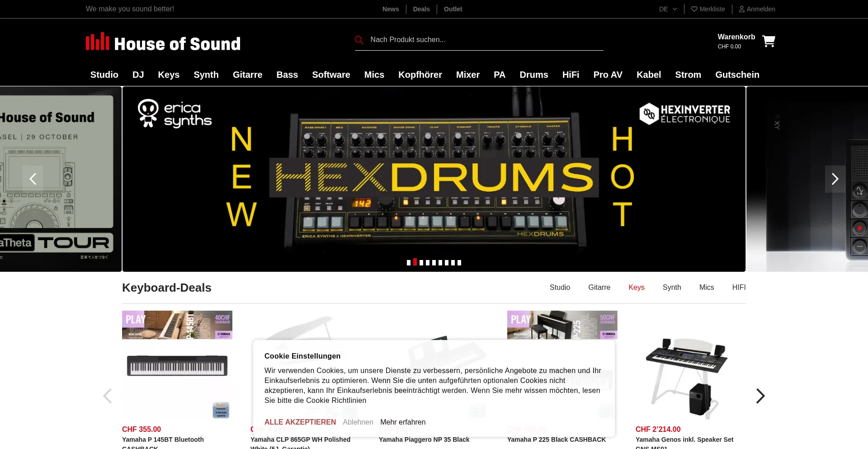This screenshot has height=449, width=868.
Task: Go to the previous banner slide arrow
Action: tap(33, 179)
